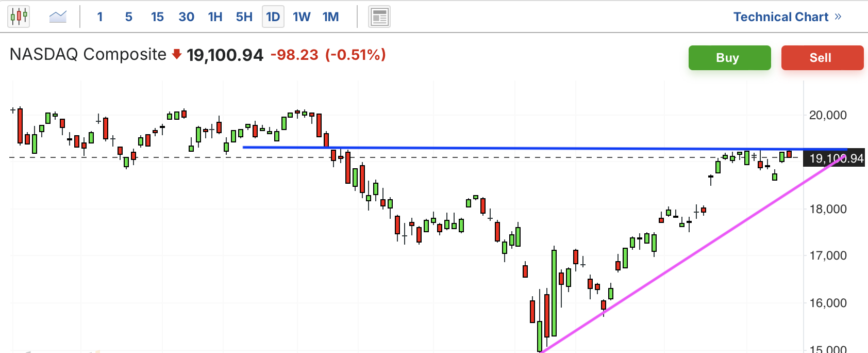Set chart to 1M monthly interval
Screen dimensions: 868x353
coord(330,17)
